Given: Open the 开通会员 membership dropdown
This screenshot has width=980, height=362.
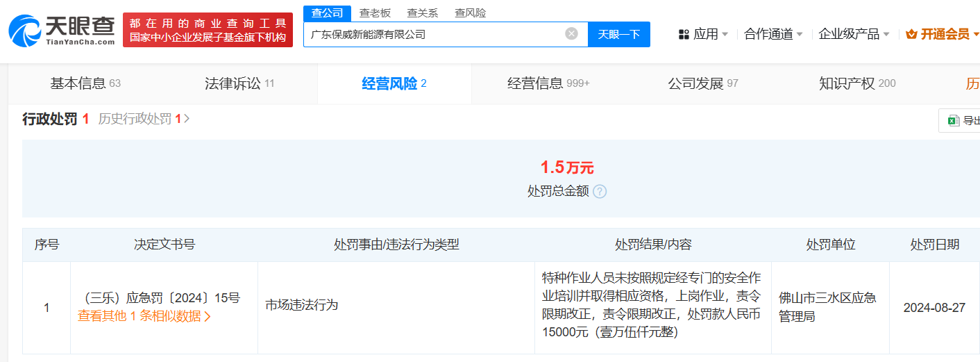Looking at the screenshot, I should [x=942, y=34].
